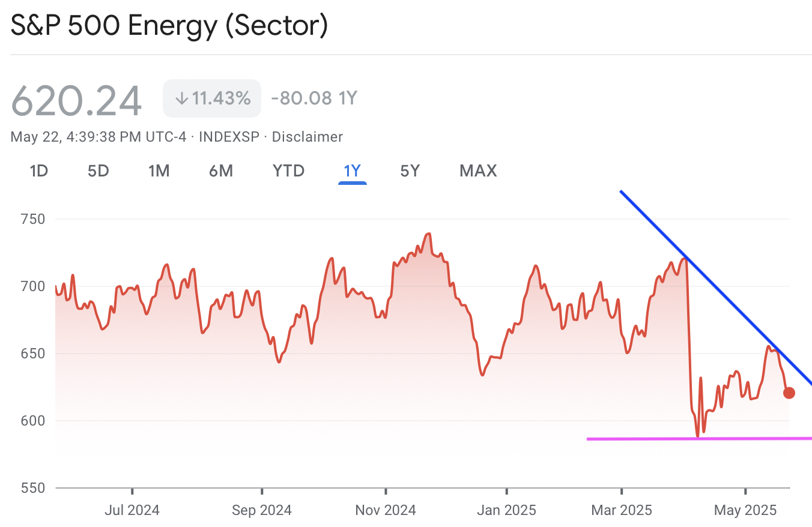Click the Mar 2025 axis label
The width and height of the screenshot is (812, 527).
[x=622, y=510]
